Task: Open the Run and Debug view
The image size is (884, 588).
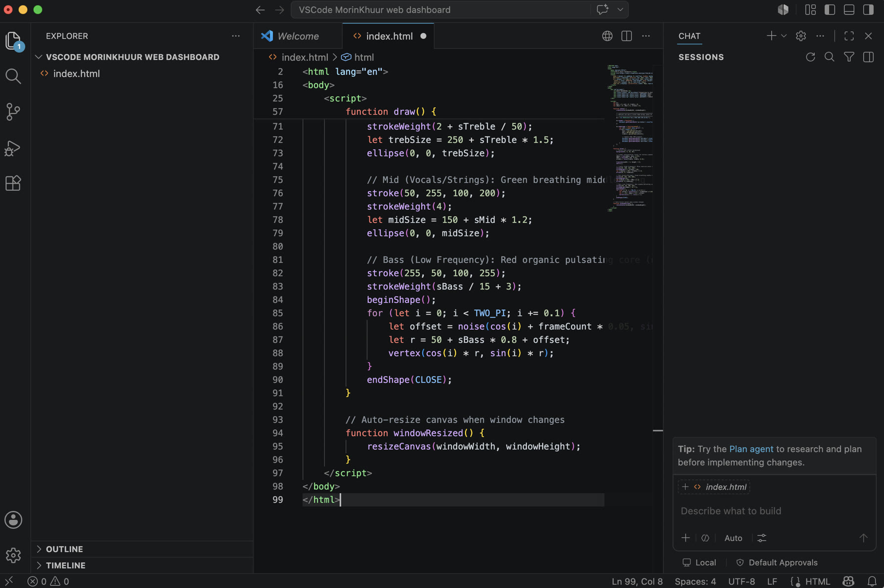Action: [x=13, y=148]
